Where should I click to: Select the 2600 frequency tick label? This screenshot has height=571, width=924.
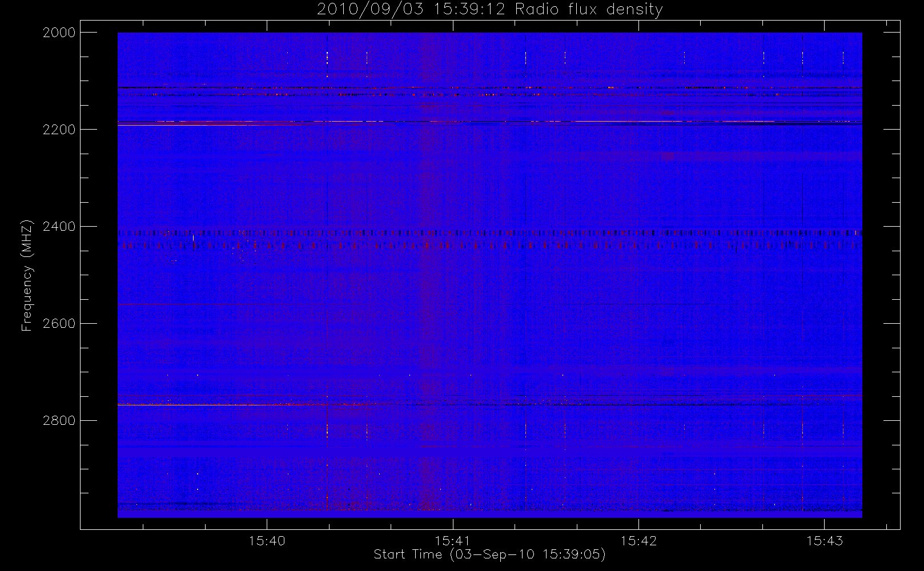click(x=59, y=324)
